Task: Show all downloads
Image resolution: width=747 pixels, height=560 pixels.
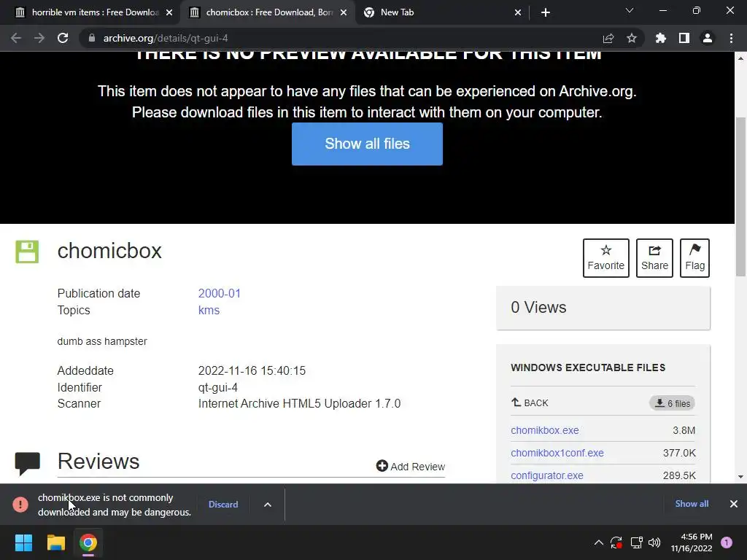Action: coord(692,504)
